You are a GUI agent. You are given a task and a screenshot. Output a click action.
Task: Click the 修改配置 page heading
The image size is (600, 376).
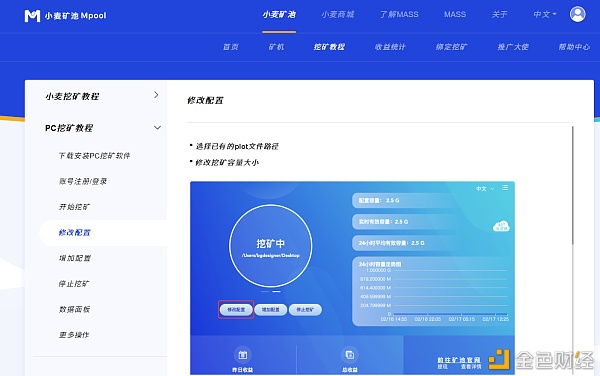(205, 101)
